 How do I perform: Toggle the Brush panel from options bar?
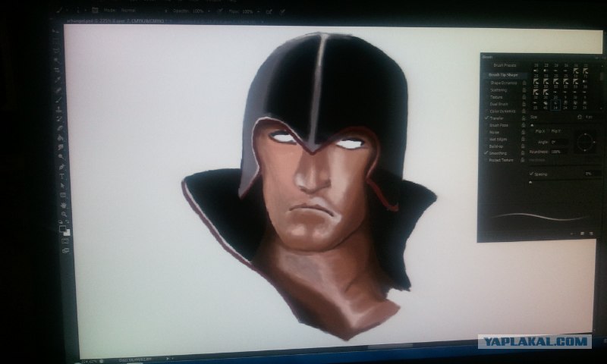click(95, 11)
